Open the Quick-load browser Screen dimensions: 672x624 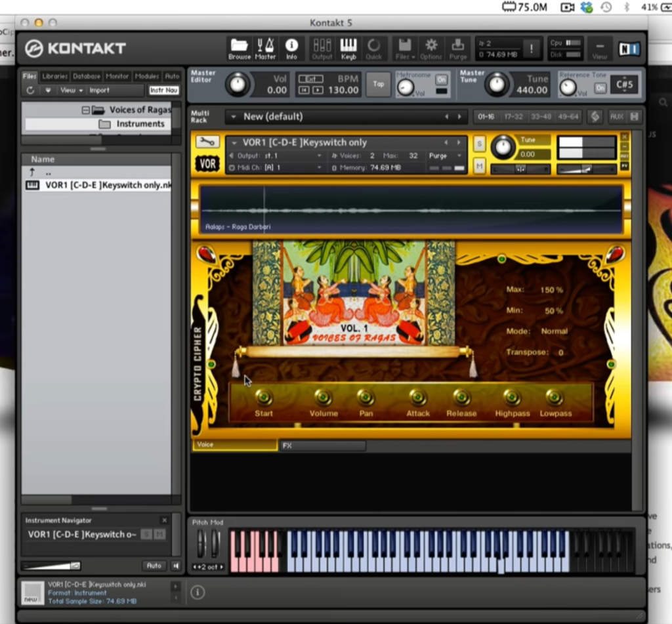[373, 49]
